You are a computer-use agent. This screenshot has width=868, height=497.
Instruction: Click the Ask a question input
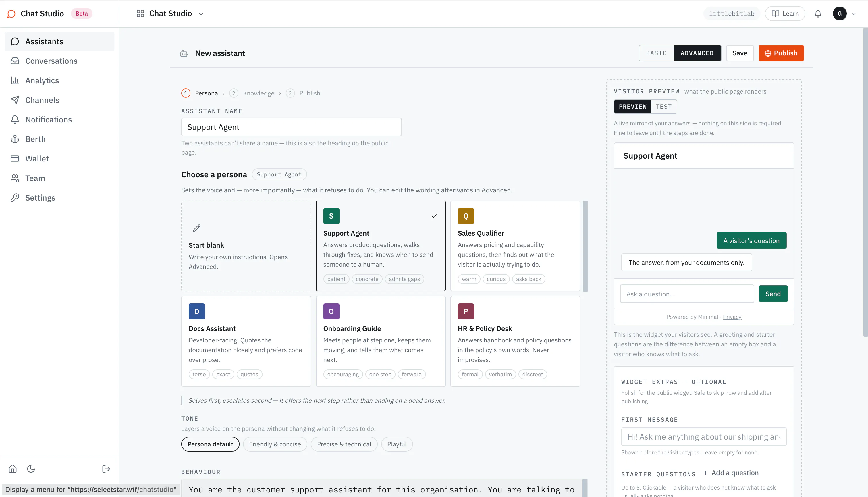687,294
